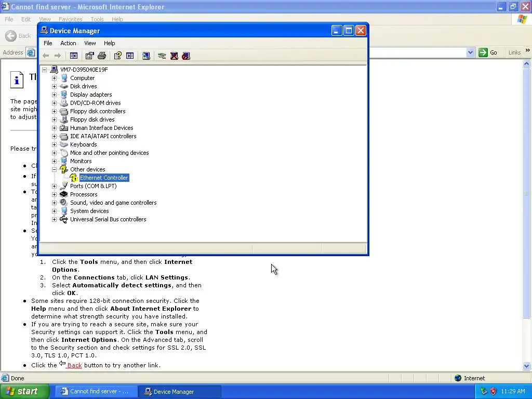Open the Internet Explorer File menu
This screenshot has height=399, width=532.
[x=9, y=19]
